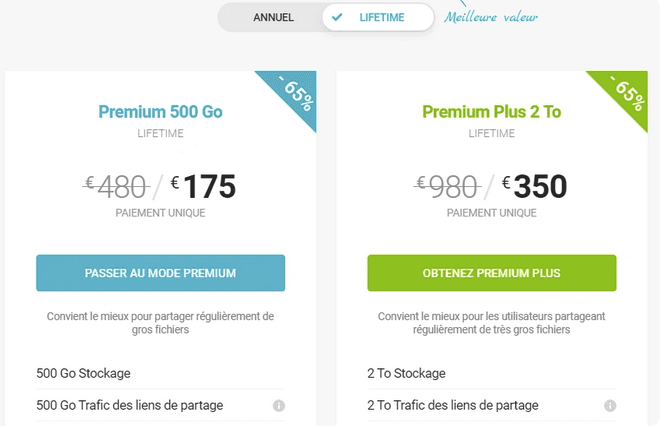Click the Premium 500 Go plan title
This screenshot has width=667, height=428.
coord(160,112)
